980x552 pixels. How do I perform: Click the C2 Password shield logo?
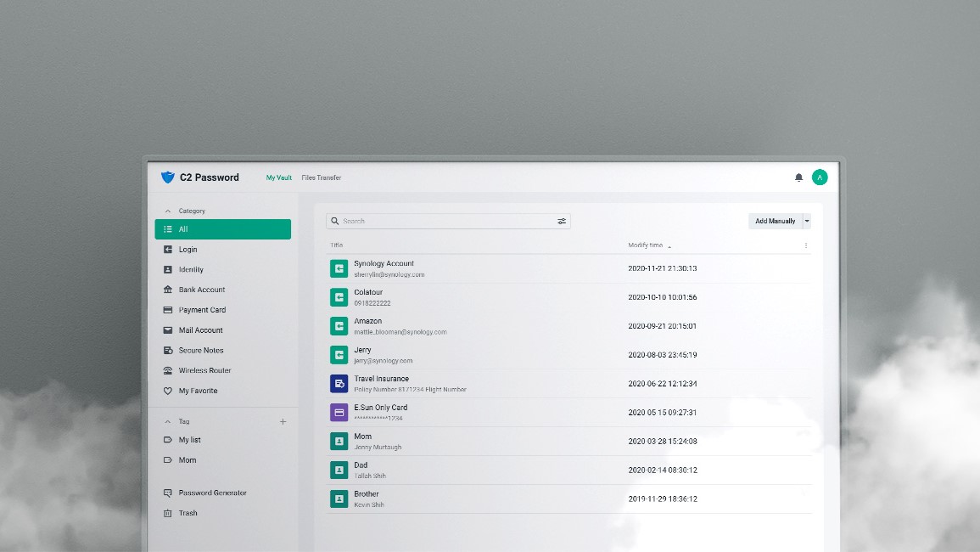click(x=167, y=177)
